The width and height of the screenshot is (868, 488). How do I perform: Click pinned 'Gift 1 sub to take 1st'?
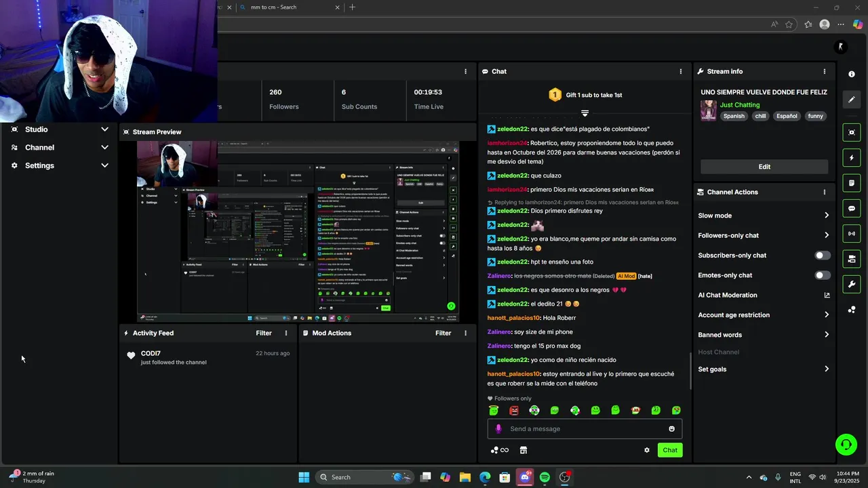pos(585,95)
